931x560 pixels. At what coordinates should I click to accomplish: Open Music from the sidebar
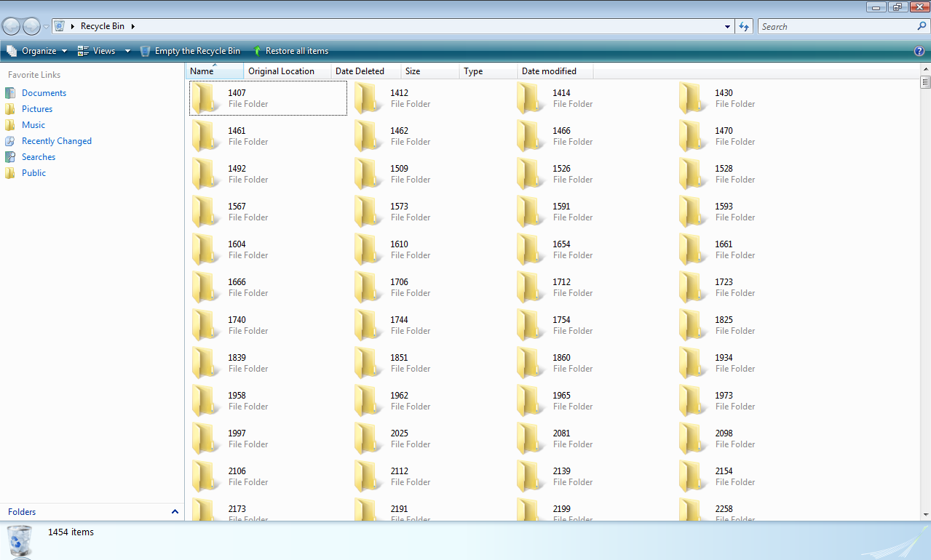[33, 124]
